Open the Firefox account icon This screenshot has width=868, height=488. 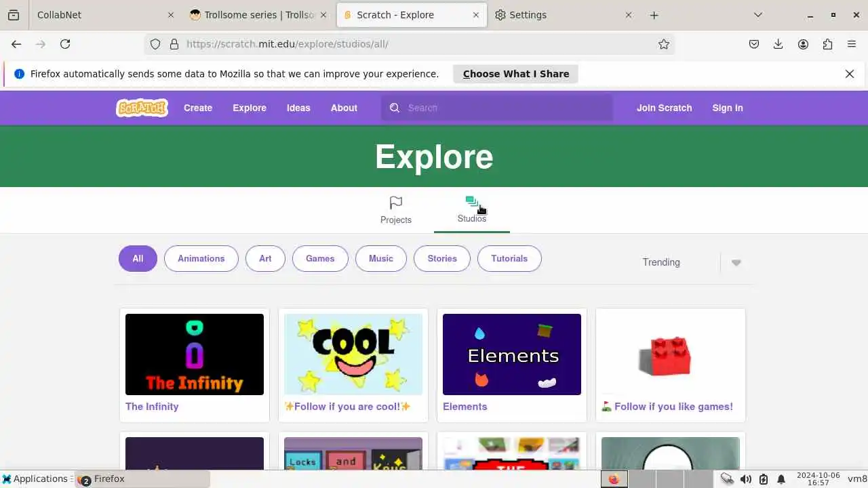803,44
